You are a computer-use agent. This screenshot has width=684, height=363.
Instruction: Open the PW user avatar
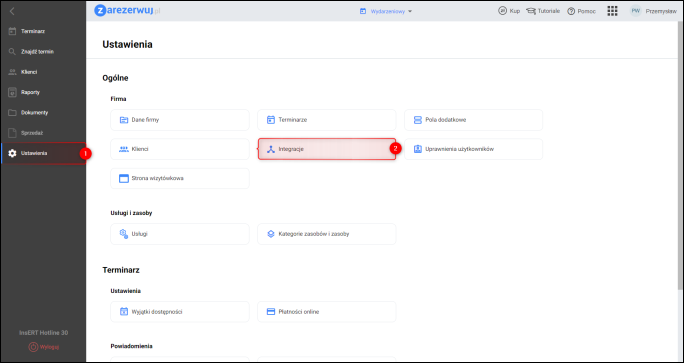[636, 11]
